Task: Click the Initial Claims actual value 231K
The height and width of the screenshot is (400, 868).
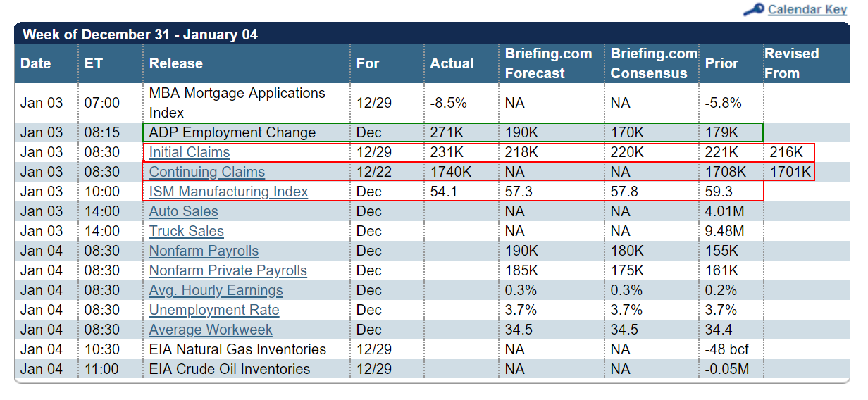Action: 447,152
